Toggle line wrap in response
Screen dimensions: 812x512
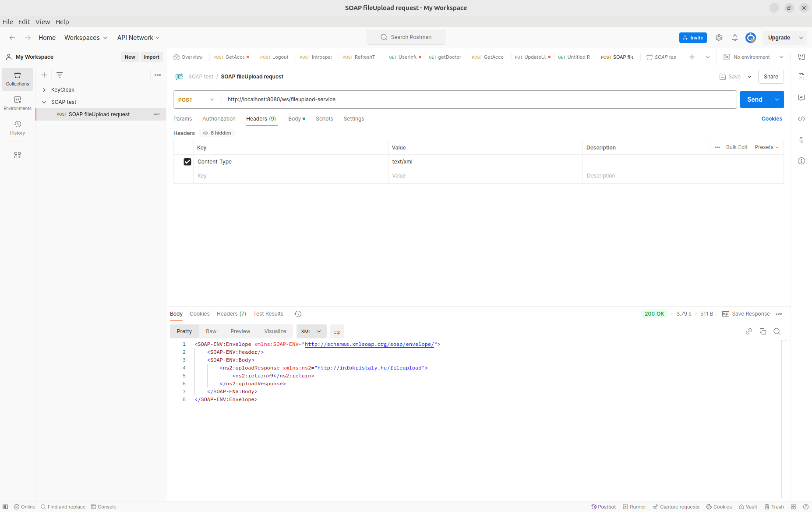(337, 331)
